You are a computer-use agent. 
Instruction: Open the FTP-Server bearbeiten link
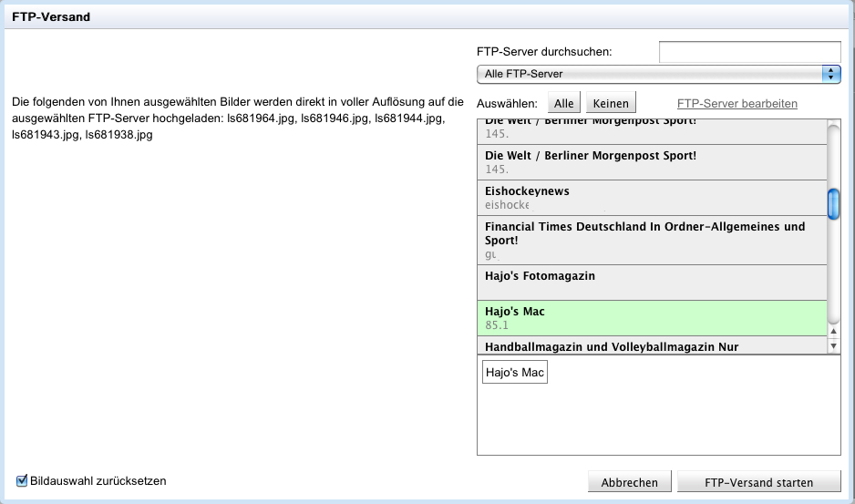pos(737,104)
